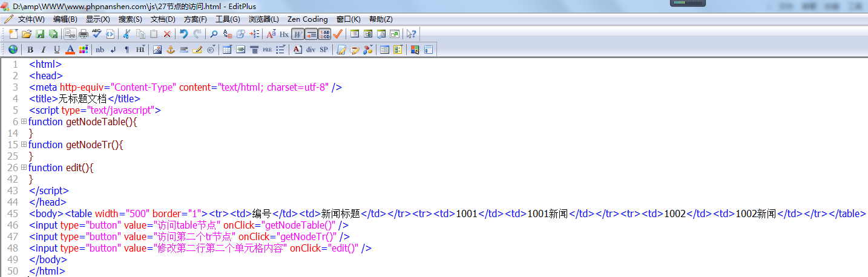Click the "text/javascript" string on line 5
868x277 pixels.
pos(120,110)
